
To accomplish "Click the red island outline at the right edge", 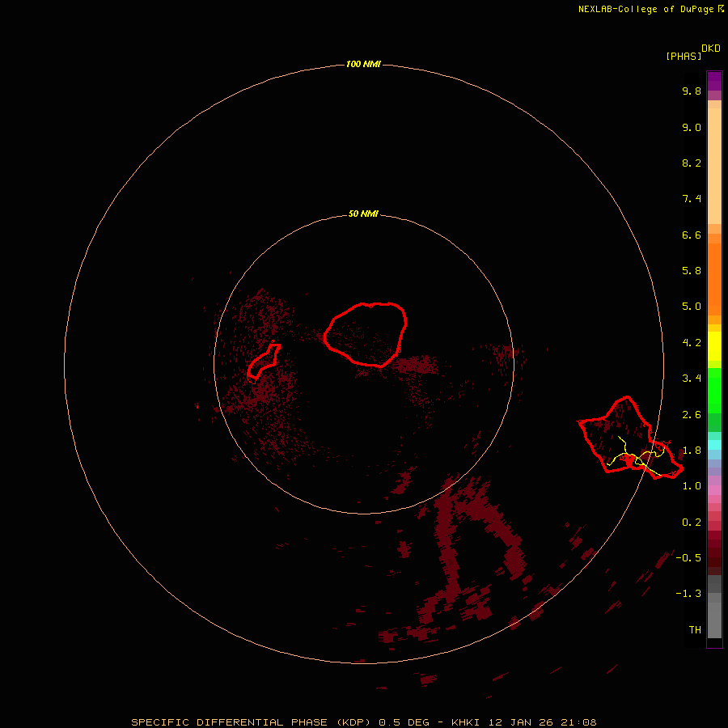I will (x=630, y=438).
